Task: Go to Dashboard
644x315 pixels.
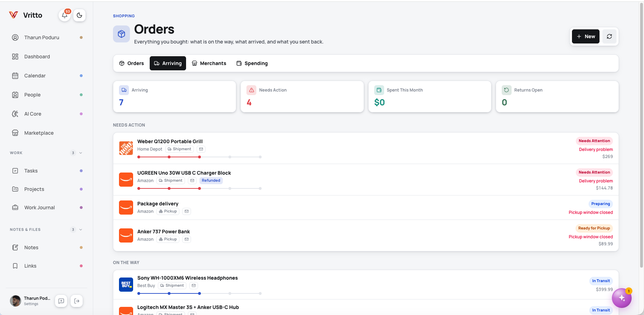Action: 47,57
